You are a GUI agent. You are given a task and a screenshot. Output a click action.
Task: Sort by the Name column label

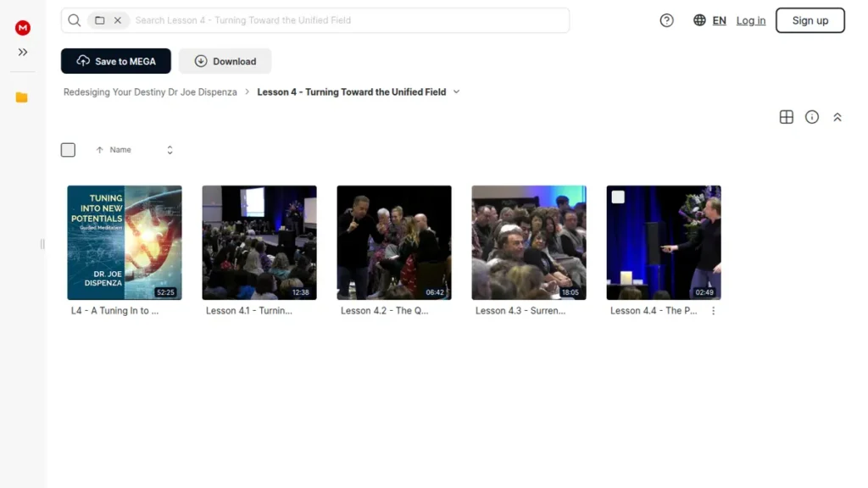[x=120, y=150]
